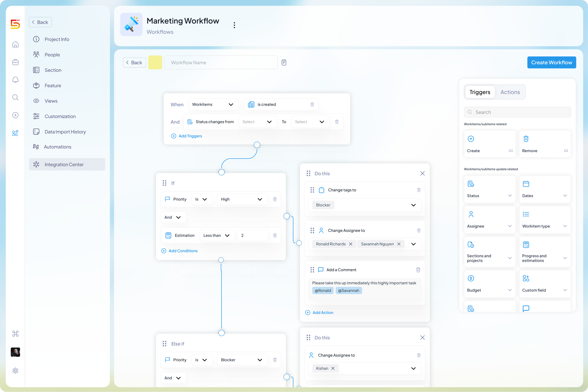Click the Create trigger card

(x=489, y=144)
